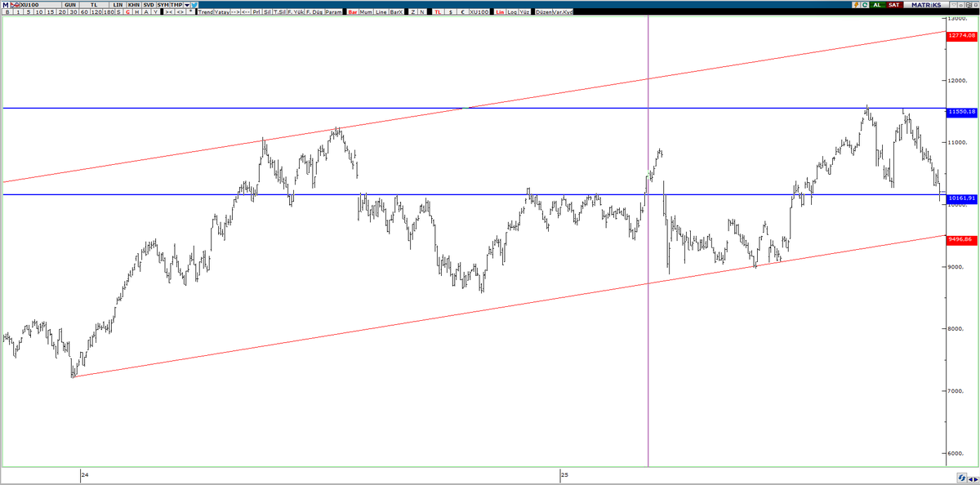Click the zoom-in >< icon
The height and width of the screenshot is (485, 980).
168,12
